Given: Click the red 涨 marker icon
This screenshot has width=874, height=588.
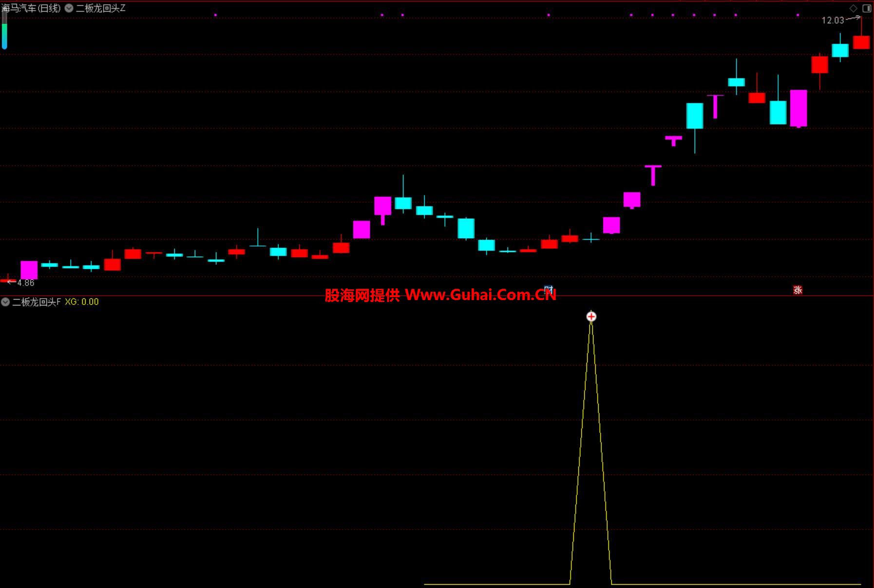Looking at the screenshot, I should tap(798, 290).
